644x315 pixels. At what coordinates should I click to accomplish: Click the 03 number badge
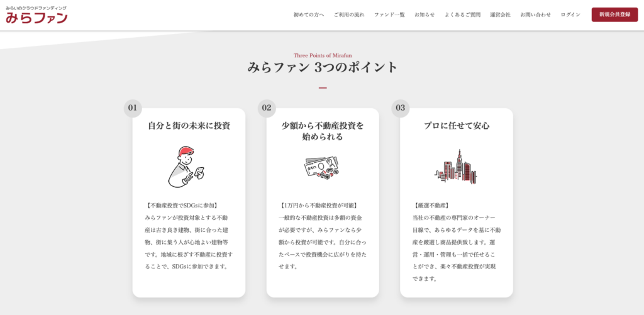(x=401, y=108)
